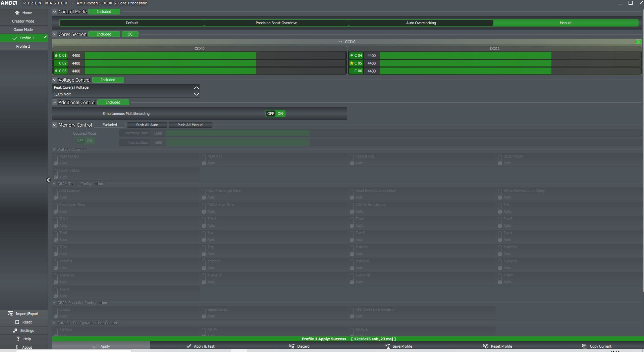The width and height of the screenshot is (644, 352).
Task: Toggle Memory Control Excluded badge
Action: pos(110,125)
